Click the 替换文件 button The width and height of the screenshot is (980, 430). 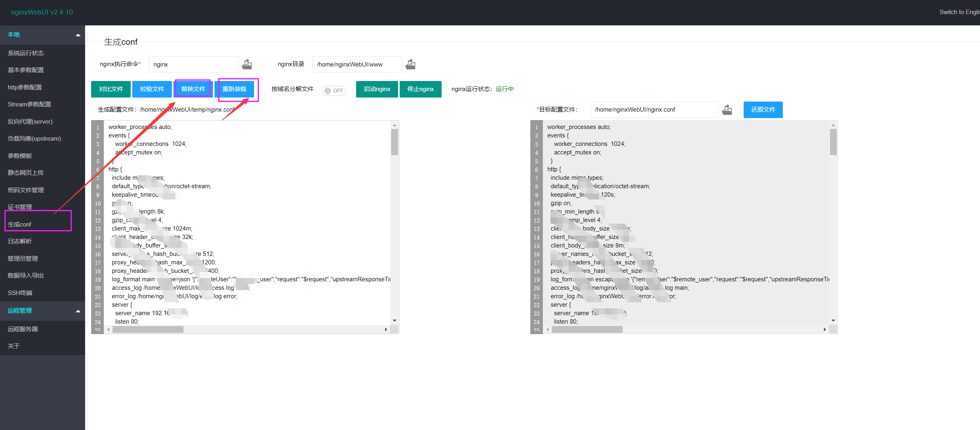click(193, 89)
